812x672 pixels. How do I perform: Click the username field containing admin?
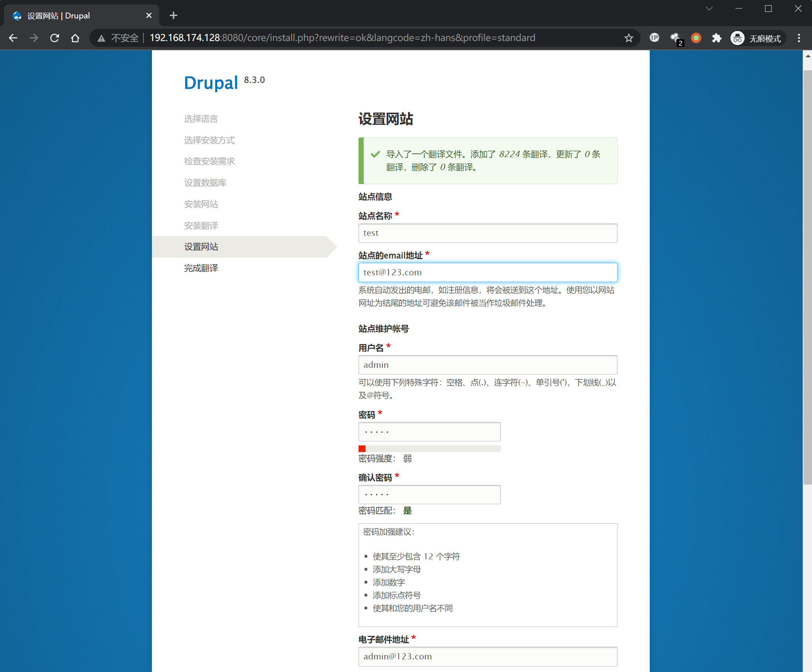point(487,365)
